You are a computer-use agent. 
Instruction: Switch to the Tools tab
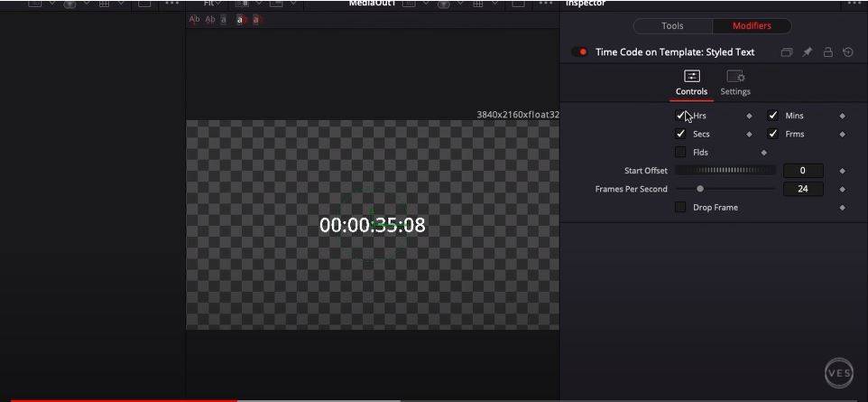click(672, 26)
